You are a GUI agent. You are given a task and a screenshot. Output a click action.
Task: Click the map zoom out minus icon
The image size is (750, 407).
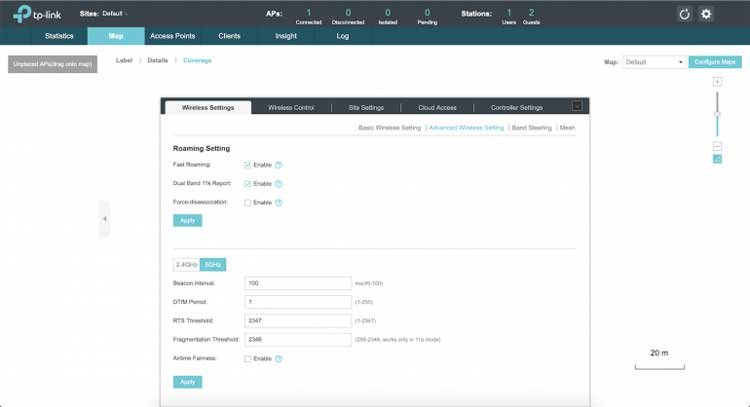tap(717, 146)
